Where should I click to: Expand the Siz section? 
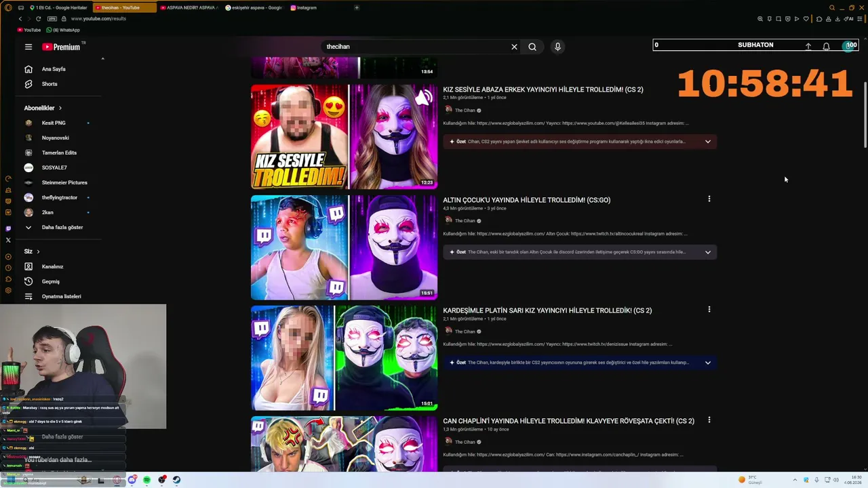click(x=32, y=251)
